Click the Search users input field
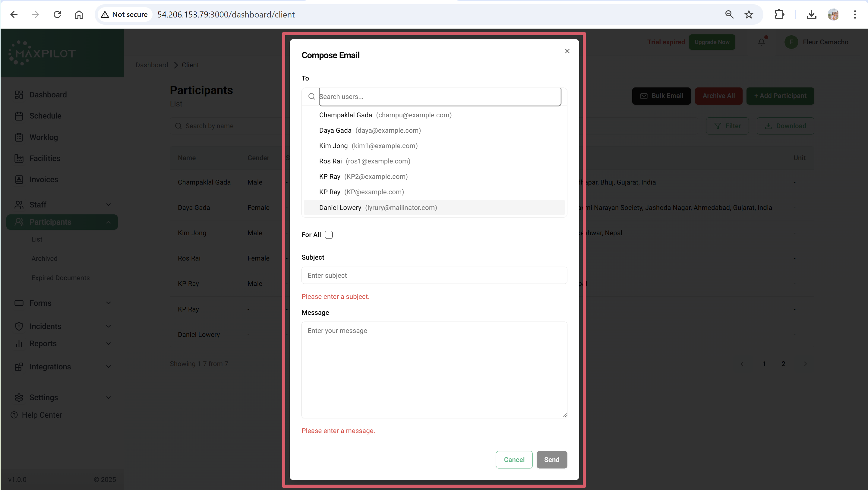This screenshot has height=490, width=868. 439,97
